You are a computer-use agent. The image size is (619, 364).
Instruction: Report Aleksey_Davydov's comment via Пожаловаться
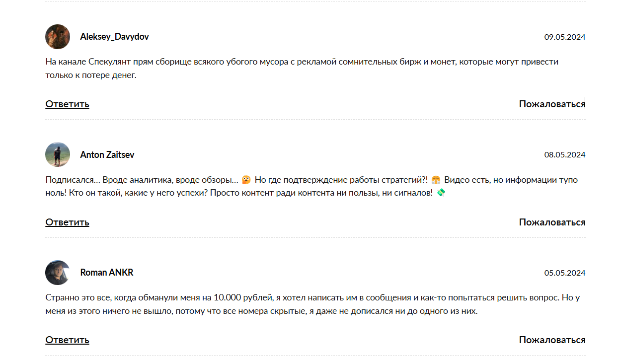[x=552, y=104]
